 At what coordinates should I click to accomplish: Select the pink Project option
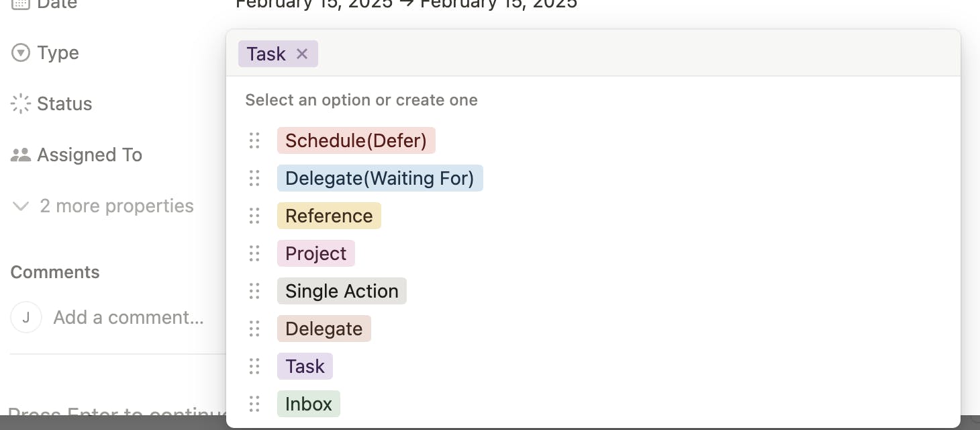coord(315,253)
